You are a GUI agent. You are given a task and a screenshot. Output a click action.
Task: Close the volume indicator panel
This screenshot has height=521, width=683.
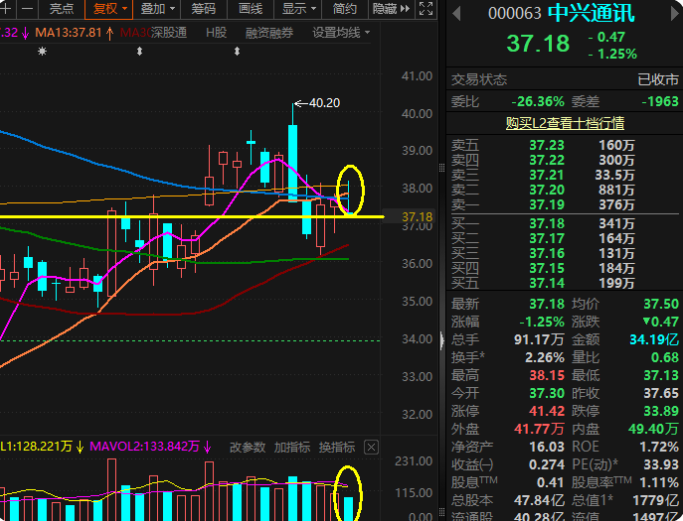point(371,447)
